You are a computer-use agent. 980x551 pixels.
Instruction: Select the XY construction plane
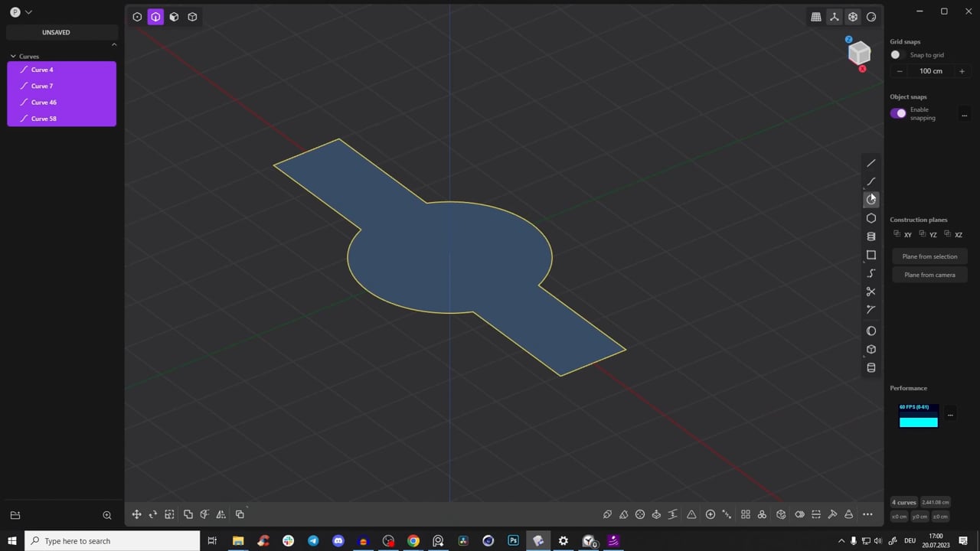(903, 235)
